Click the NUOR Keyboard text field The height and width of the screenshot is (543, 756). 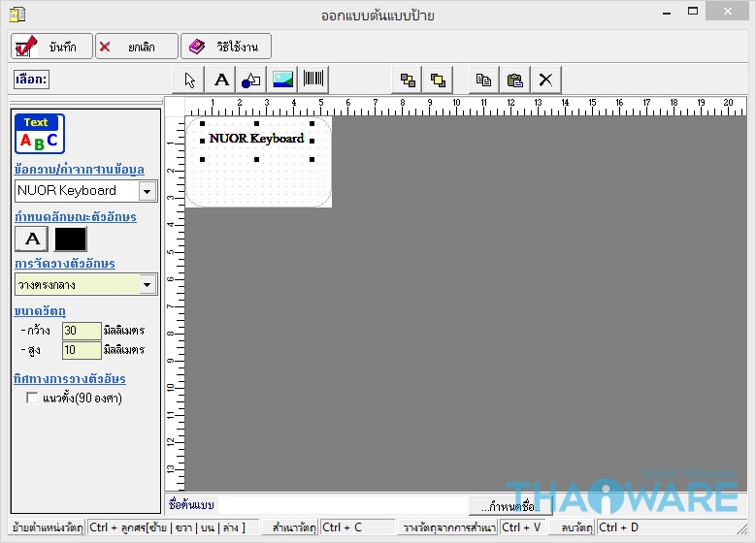pos(77,191)
